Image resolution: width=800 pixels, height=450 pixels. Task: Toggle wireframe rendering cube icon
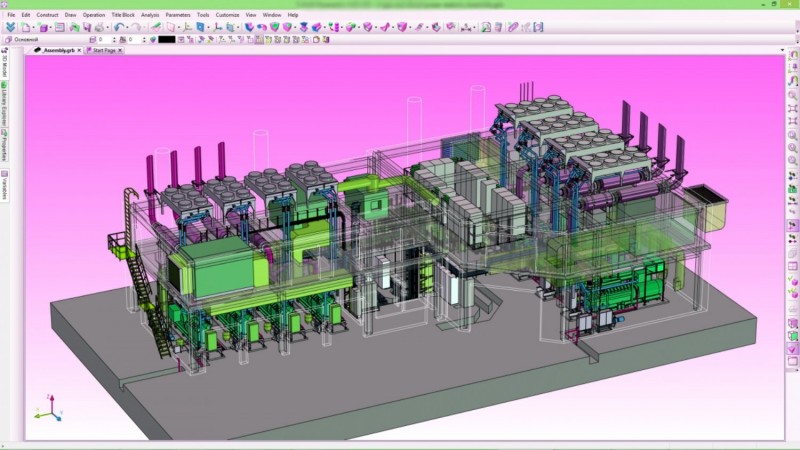click(792, 321)
